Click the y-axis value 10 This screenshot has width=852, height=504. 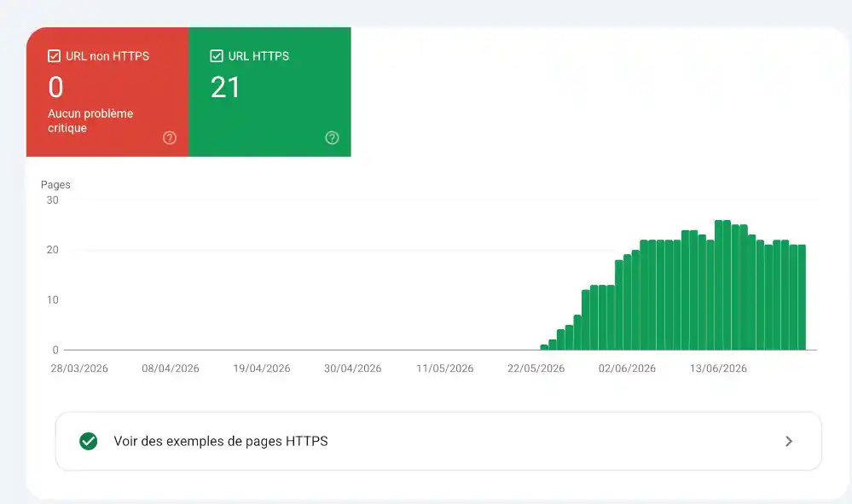pos(53,300)
